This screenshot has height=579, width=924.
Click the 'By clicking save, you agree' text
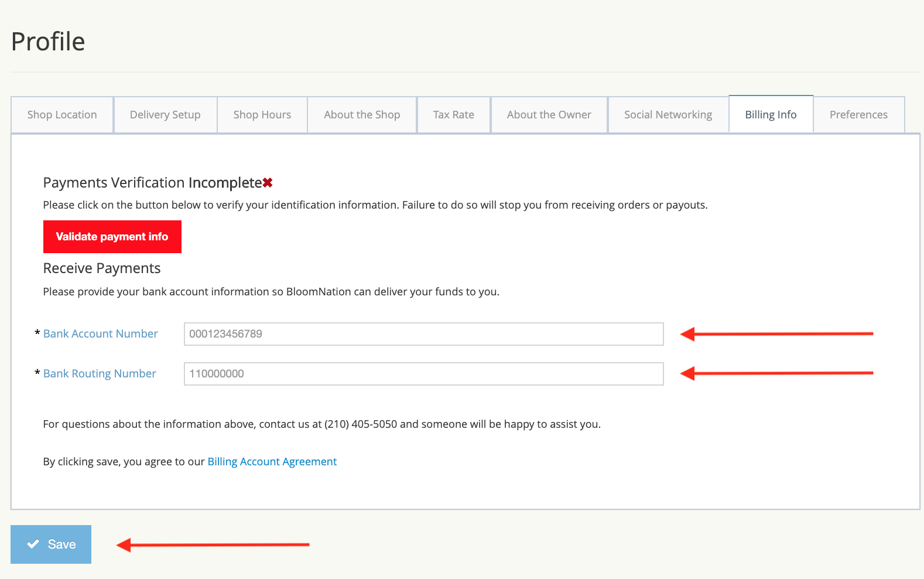click(x=124, y=462)
